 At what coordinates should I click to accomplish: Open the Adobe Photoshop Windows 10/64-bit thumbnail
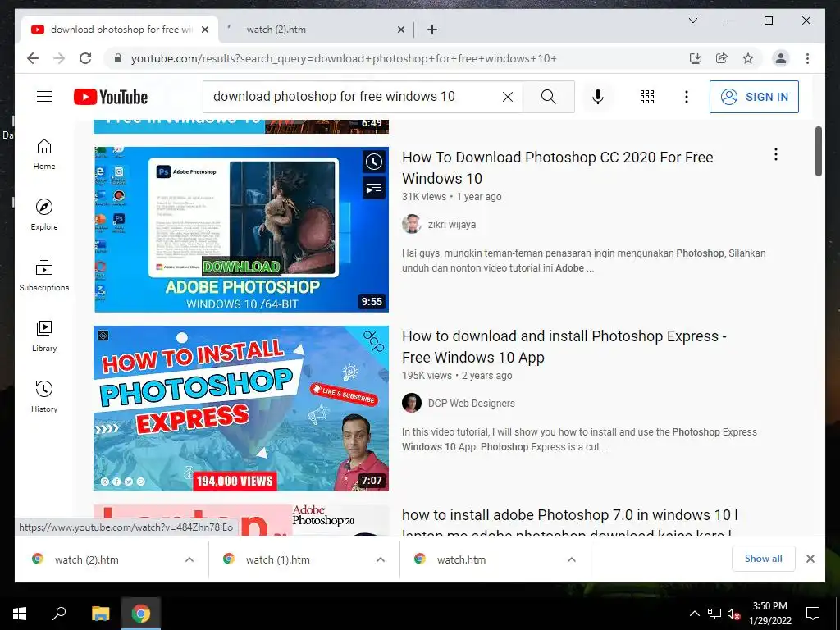coord(241,230)
